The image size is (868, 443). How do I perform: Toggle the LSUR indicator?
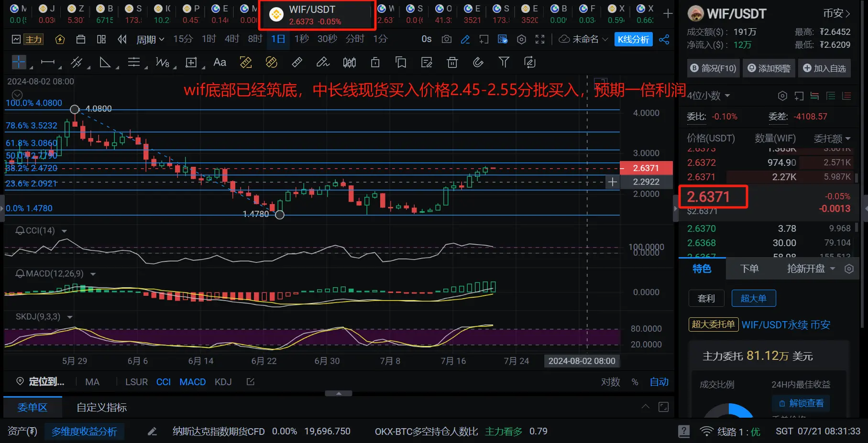(136, 382)
